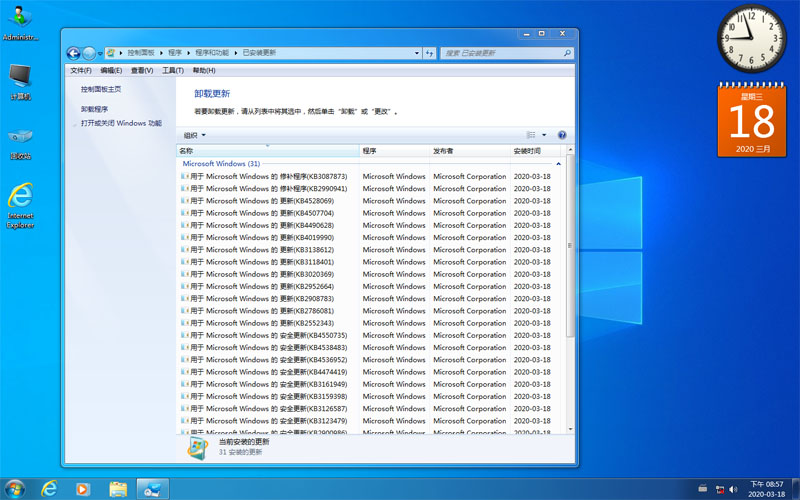Click the list vertical scrollbar thumb

(x=570, y=246)
